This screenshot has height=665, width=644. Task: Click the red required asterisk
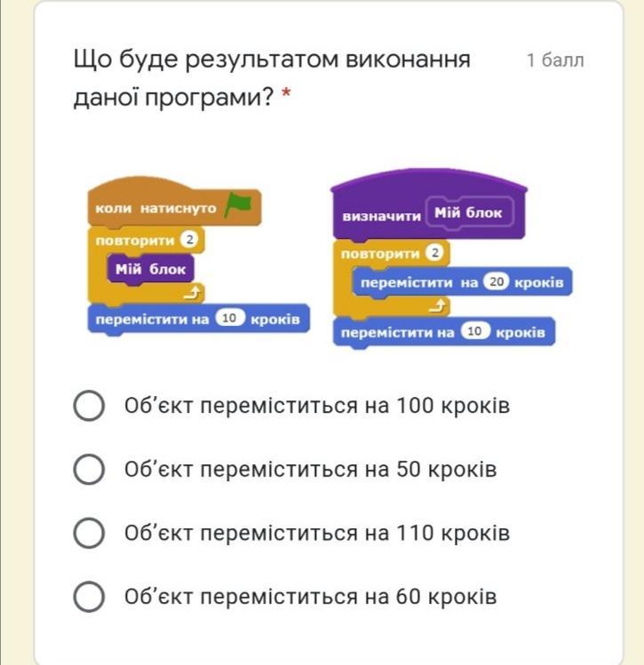(286, 97)
